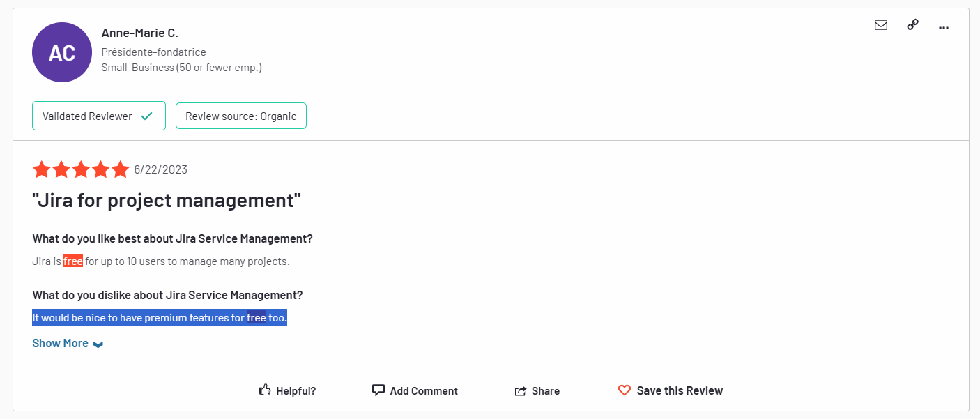Click the heart Save this Review icon
Image resolution: width=980 pixels, height=419 pixels.
click(625, 390)
